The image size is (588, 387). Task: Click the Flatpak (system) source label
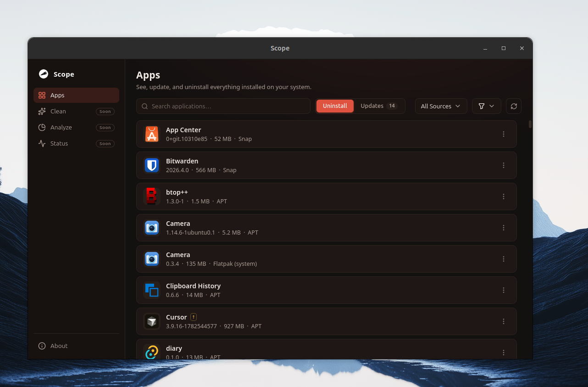pyautogui.click(x=235, y=264)
